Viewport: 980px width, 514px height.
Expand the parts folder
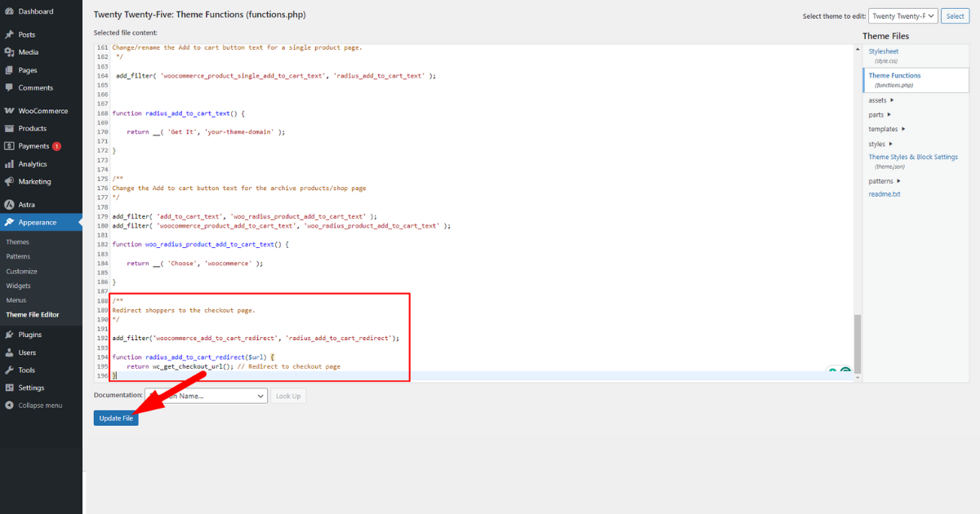(880, 115)
